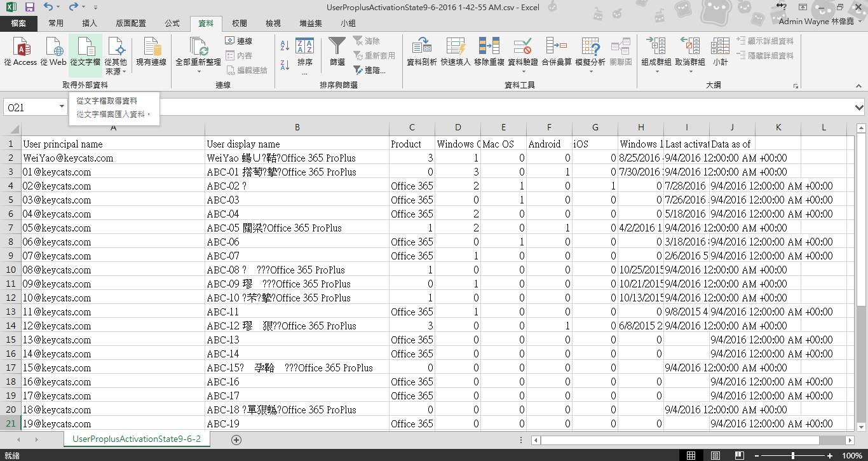Viewport: 868px width, 461px height.
Task: Switch to the 公式 formulas tab
Action: (172, 24)
